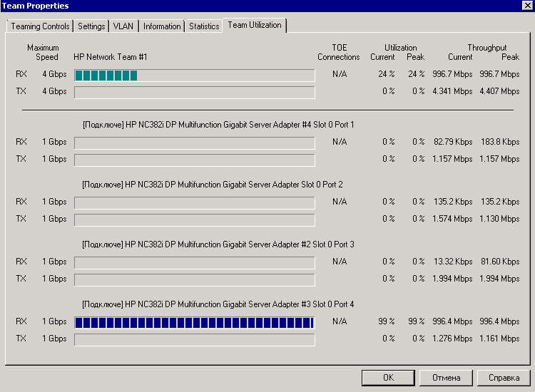Click the Slot 0 Port 4 TX utilization bar
The height and width of the screenshot is (392, 535).
[x=194, y=339]
